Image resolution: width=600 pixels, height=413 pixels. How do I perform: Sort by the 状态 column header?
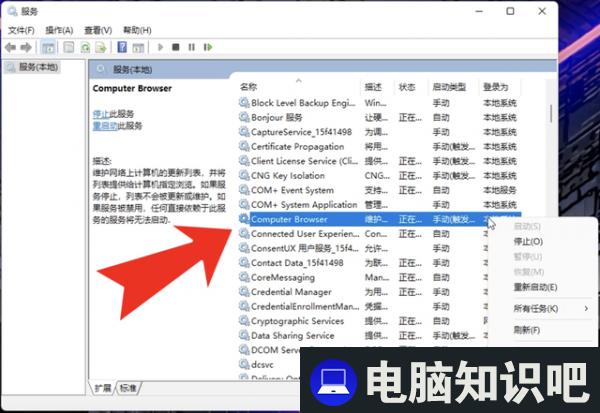411,87
